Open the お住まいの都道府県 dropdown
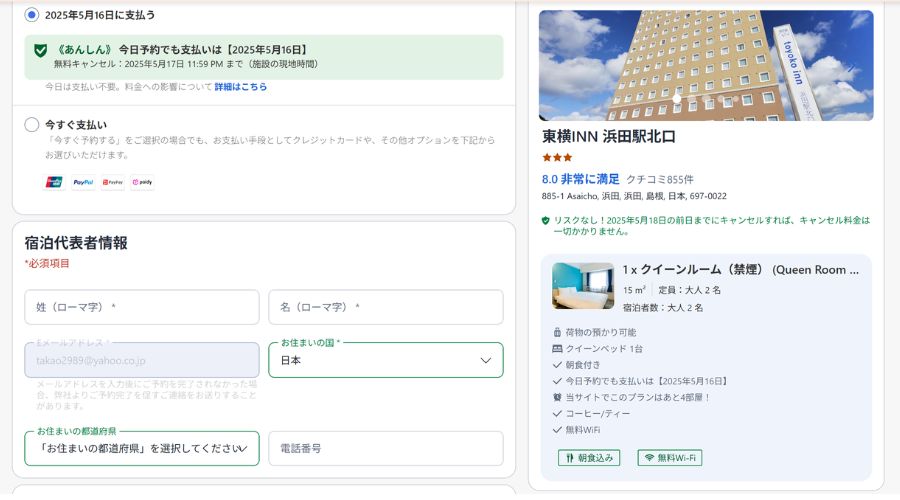Viewport: 900px width, 500px height. coord(142,448)
